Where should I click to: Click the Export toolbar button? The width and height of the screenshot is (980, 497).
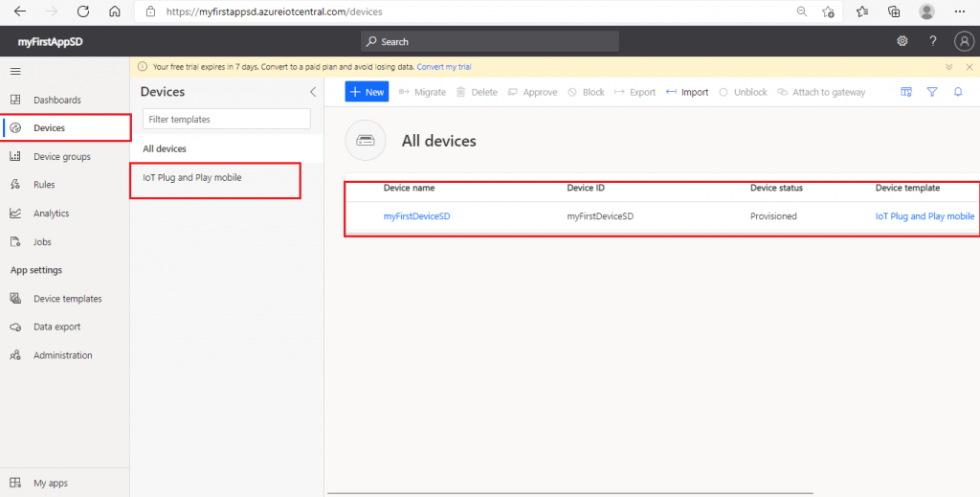(635, 92)
